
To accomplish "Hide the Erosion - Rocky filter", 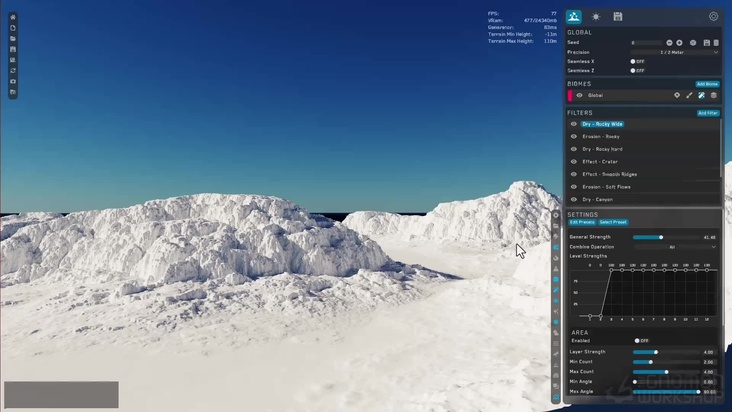I will click(x=574, y=137).
